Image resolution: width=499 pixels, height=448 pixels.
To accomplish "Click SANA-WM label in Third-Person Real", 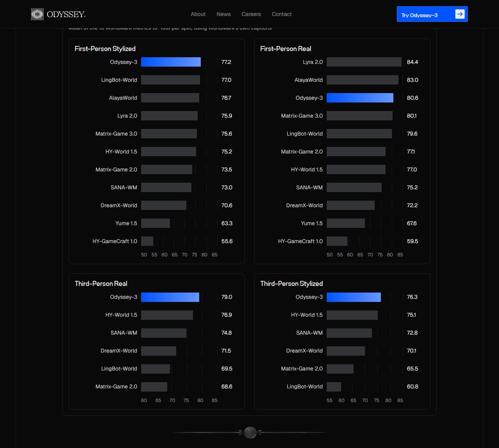I will [124, 333].
